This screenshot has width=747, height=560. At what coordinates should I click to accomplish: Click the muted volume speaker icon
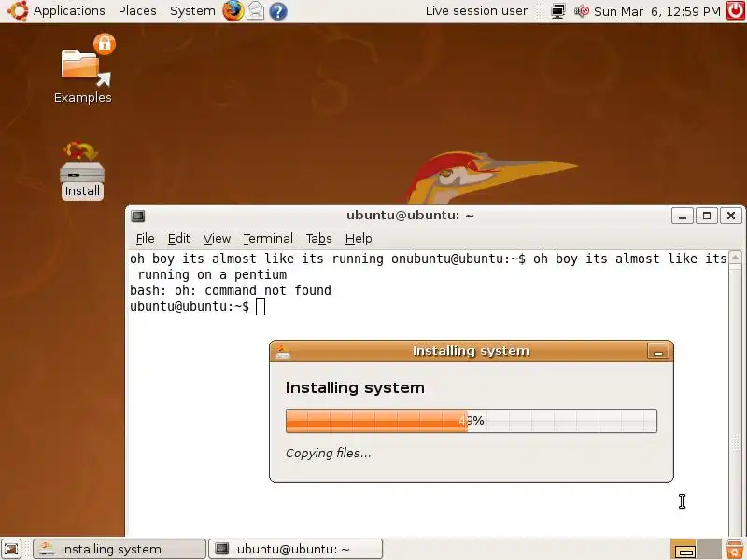(581, 11)
